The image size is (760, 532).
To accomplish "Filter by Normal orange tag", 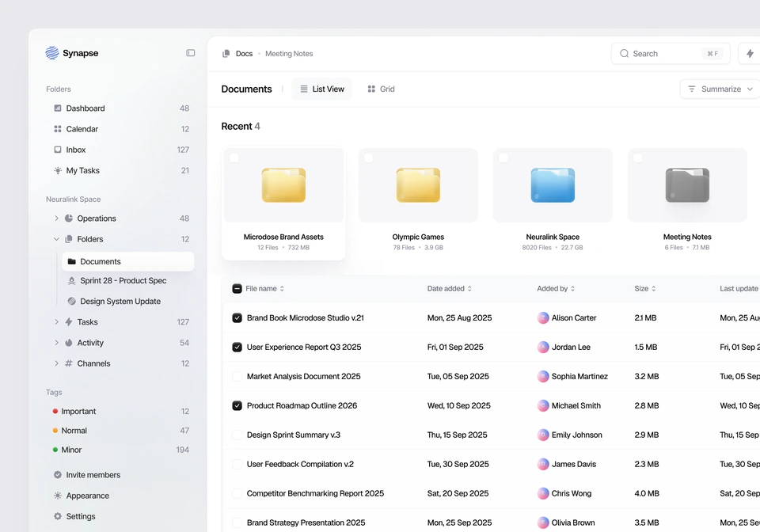I will (121, 431).
